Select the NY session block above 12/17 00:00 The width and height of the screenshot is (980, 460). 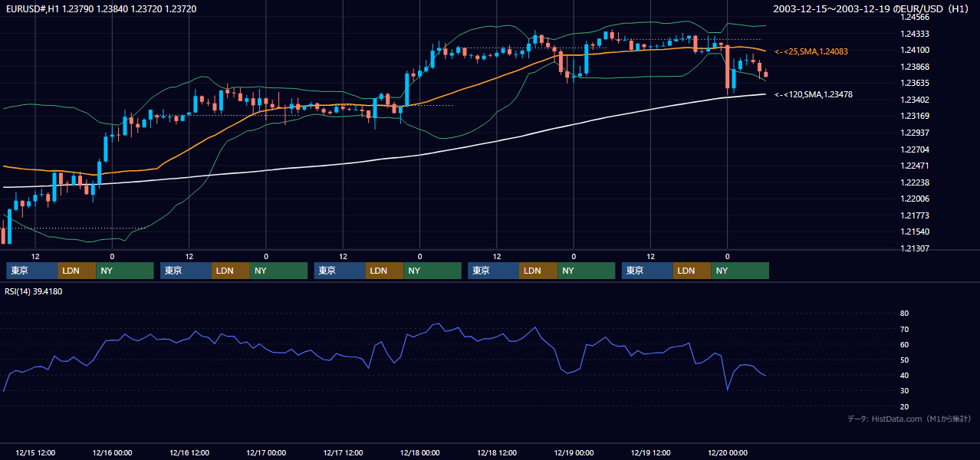(x=279, y=271)
